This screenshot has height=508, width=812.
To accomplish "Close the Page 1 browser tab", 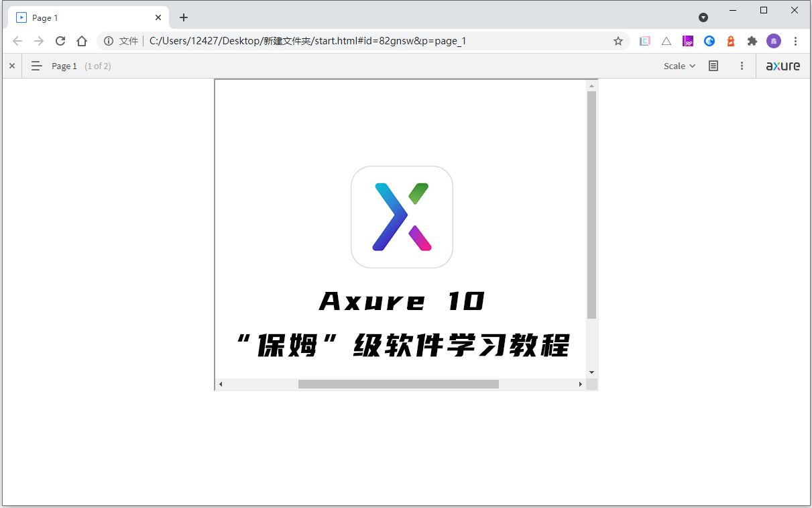I will 158,18.
